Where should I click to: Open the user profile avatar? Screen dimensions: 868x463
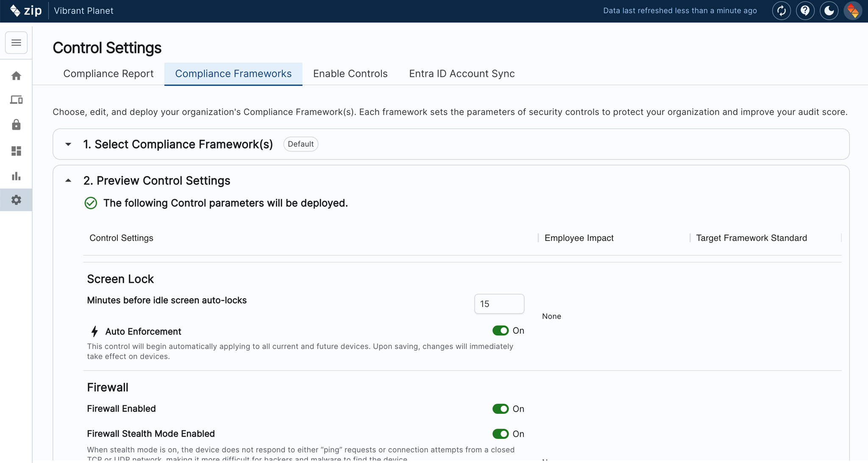(853, 11)
